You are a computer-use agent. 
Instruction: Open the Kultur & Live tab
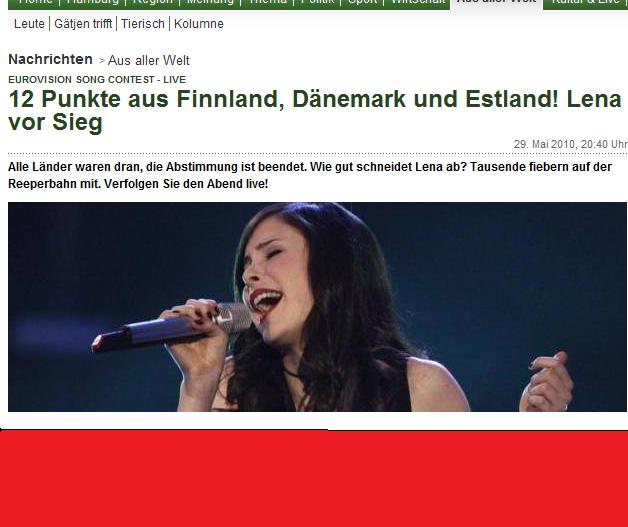(x=586, y=2)
